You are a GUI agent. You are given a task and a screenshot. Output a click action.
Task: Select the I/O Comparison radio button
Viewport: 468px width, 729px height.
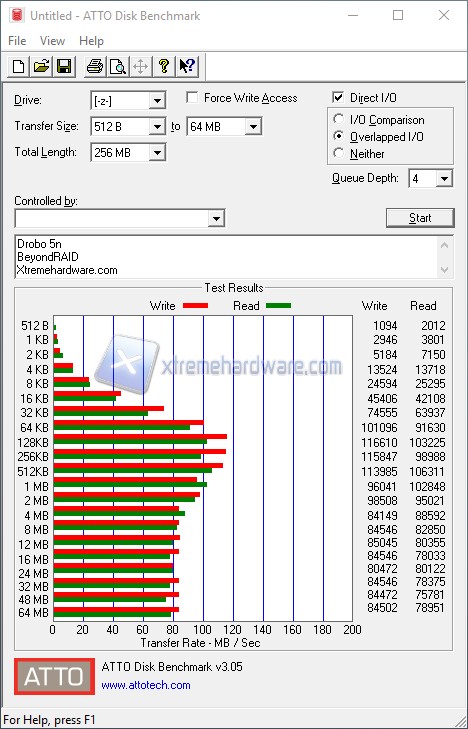point(338,119)
